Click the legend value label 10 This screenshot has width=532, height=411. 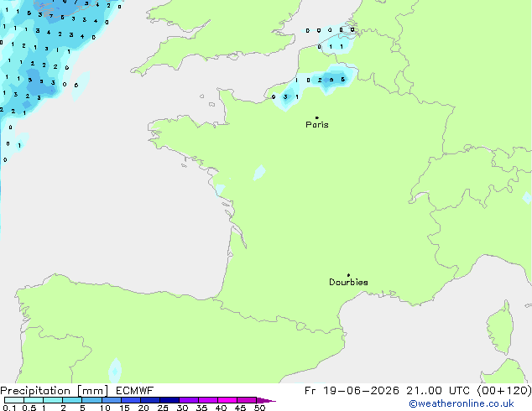coord(105,408)
